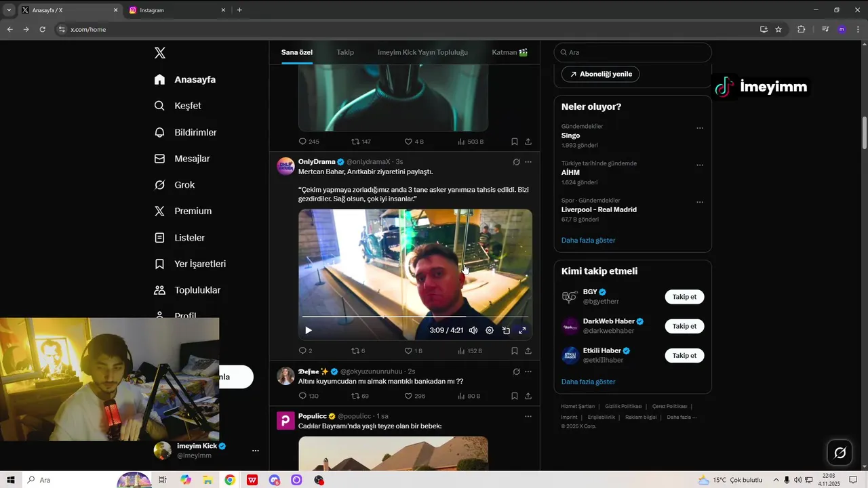Bookmark the OnlyDrama post
Image resolution: width=868 pixels, height=488 pixels.
point(514,350)
